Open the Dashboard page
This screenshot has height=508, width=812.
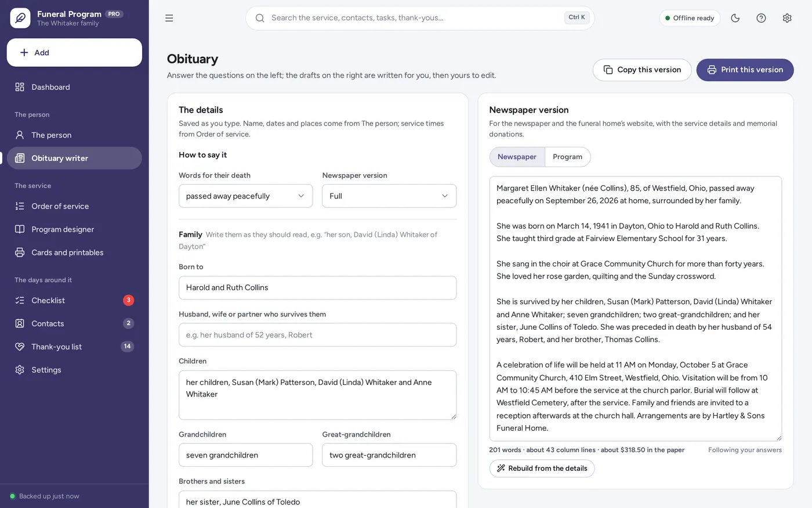(74, 87)
